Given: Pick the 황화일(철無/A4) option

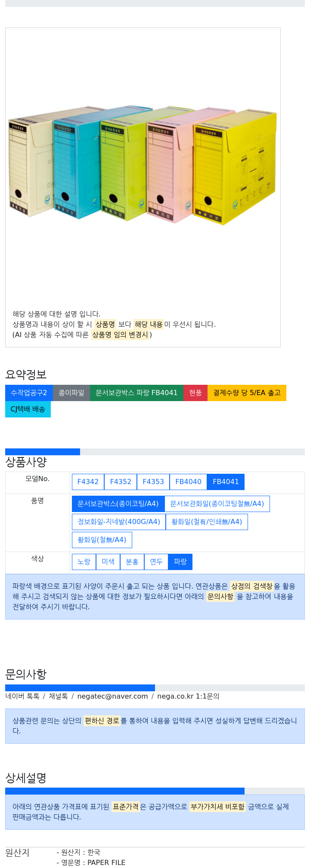Looking at the screenshot, I should pyautogui.click(x=102, y=540).
